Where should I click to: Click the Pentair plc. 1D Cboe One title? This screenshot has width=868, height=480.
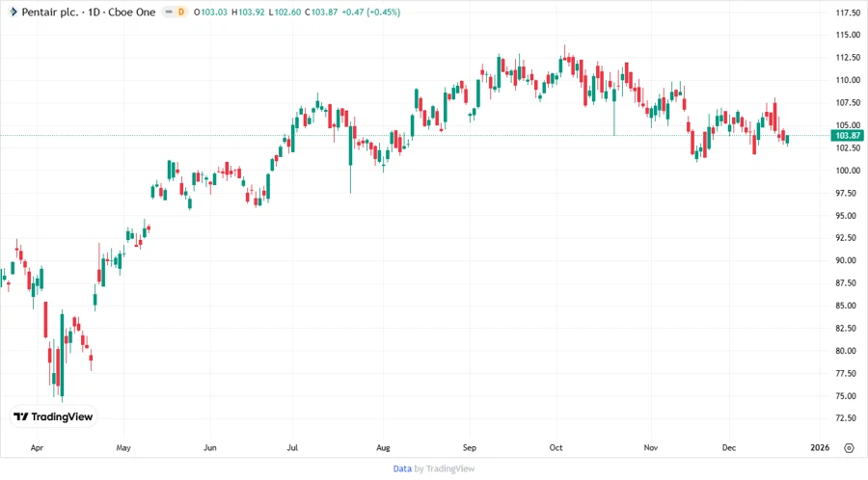tap(89, 12)
